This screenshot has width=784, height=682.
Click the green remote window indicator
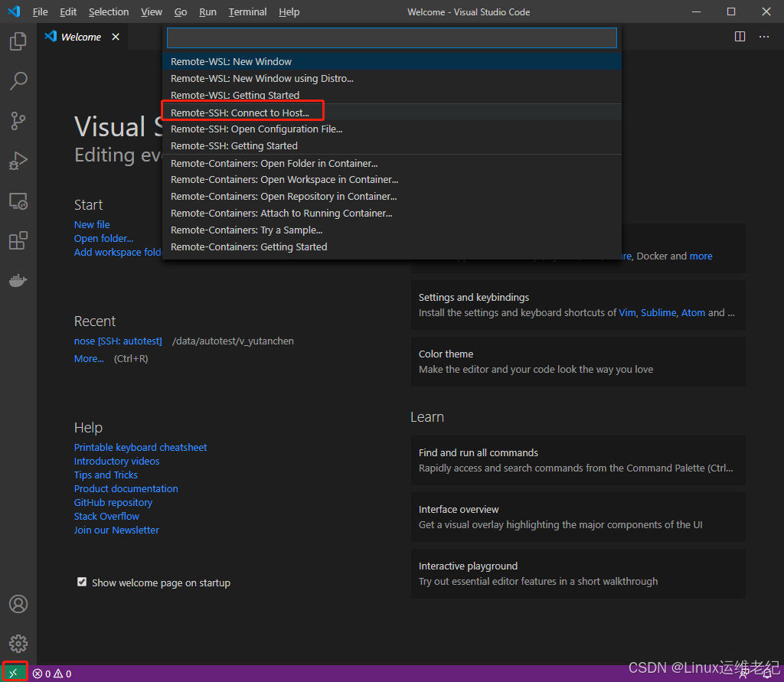[x=14, y=673]
